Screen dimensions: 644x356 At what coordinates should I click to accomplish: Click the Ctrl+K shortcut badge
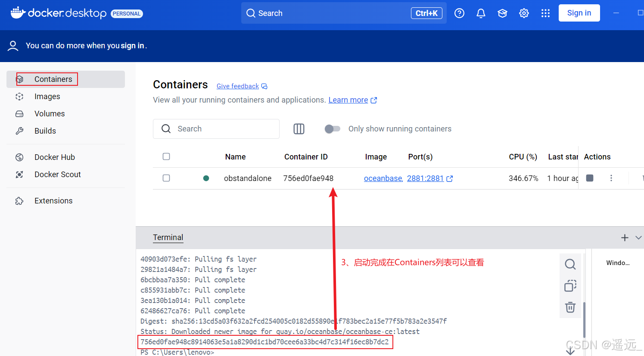point(426,13)
